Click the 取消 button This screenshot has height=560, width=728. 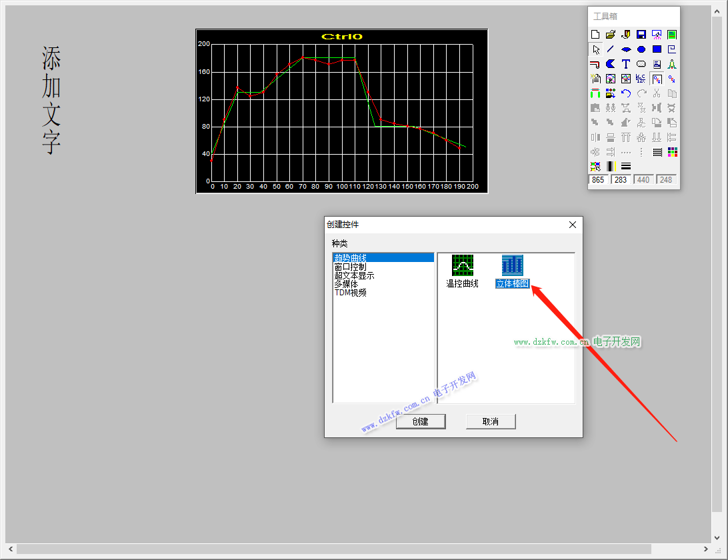click(x=491, y=421)
